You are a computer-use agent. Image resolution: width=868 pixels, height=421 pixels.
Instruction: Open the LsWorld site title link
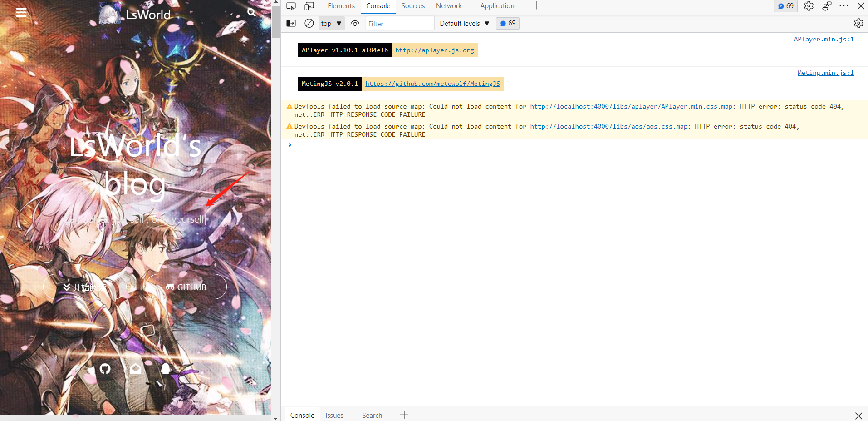click(x=148, y=15)
